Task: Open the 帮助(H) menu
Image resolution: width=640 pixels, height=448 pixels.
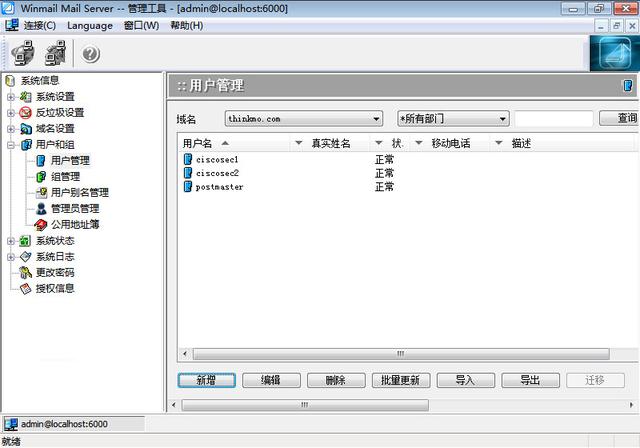Action: click(187, 26)
